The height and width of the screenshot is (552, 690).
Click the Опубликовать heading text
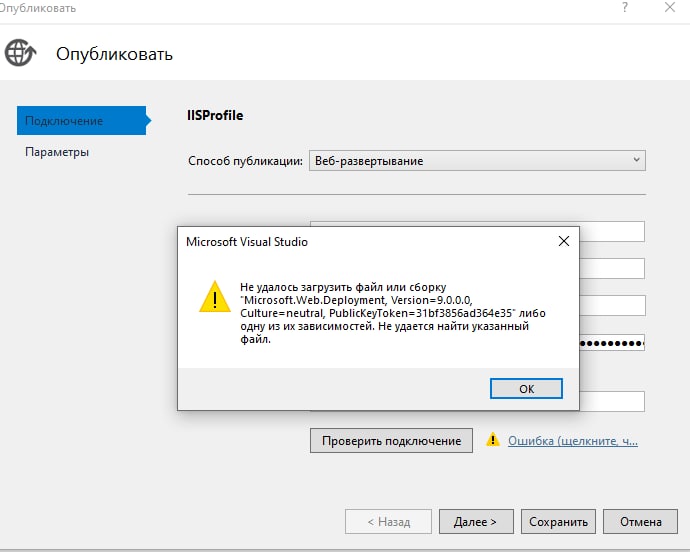pos(114,54)
